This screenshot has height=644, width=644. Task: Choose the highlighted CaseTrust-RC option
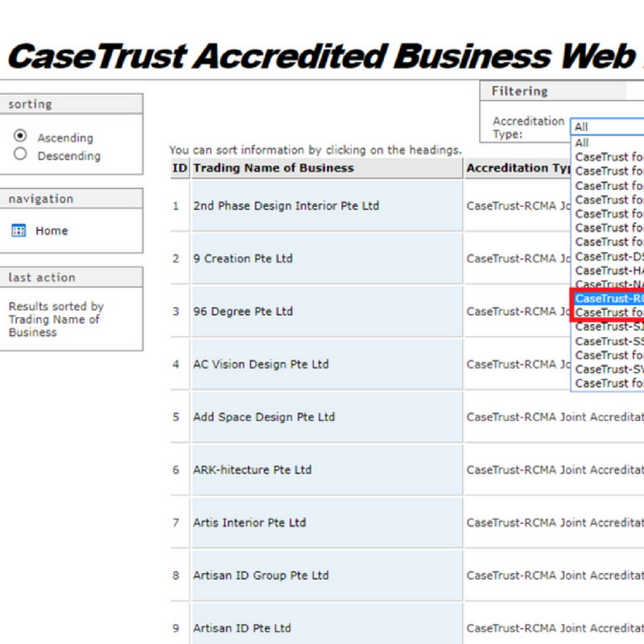[x=608, y=299]
